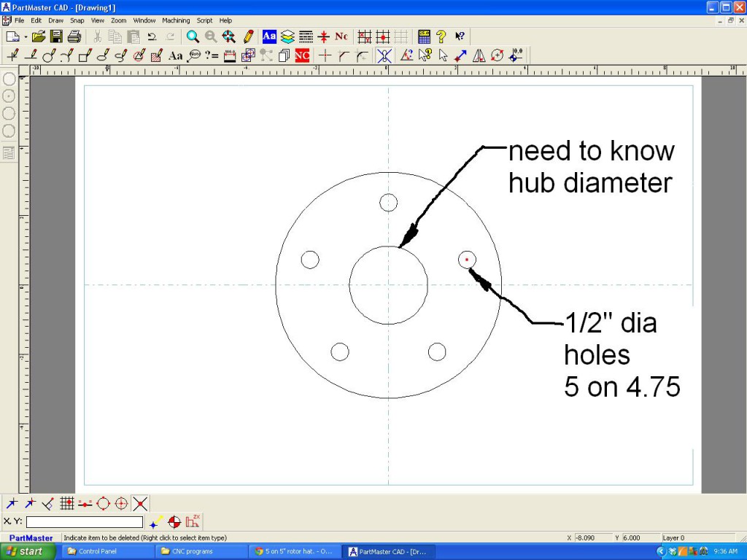
Task: Click the Save floppy disk icon
Action: pos(56,36)
